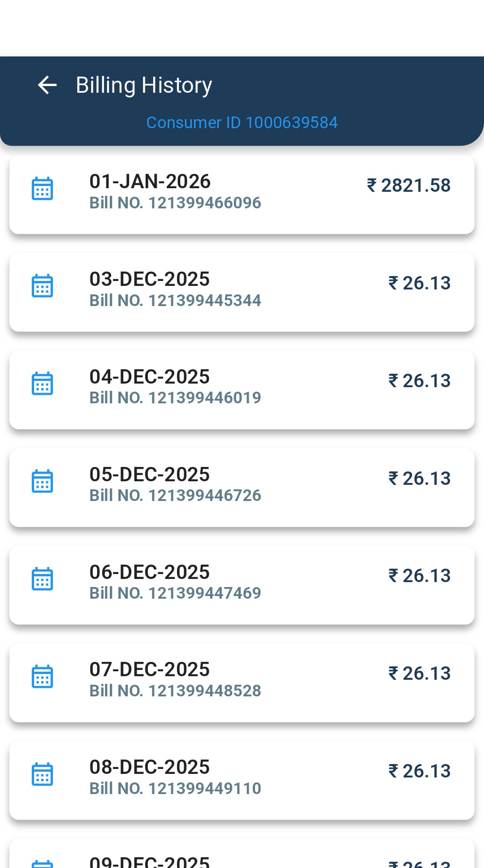The width and height of the screenshot is (484, 868).
Task: Open the partially visible 09-DEC-2025 bill
Action: coord(242,858)
